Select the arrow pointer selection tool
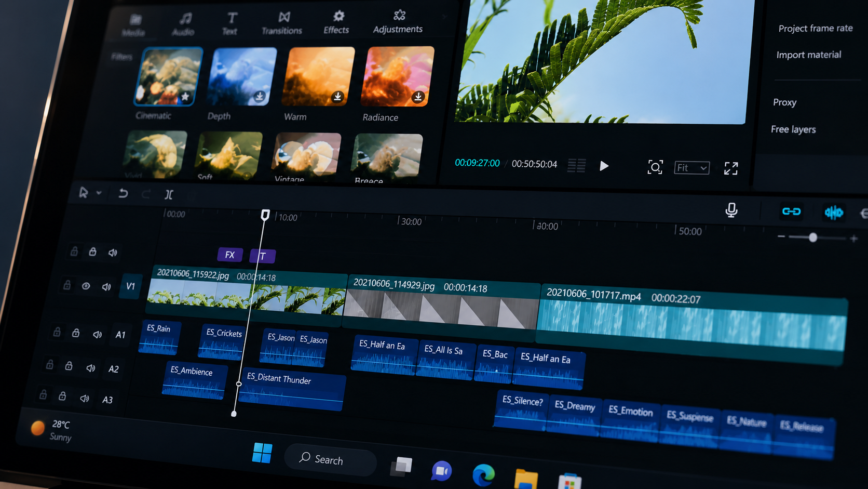 [x=83, y=192]
